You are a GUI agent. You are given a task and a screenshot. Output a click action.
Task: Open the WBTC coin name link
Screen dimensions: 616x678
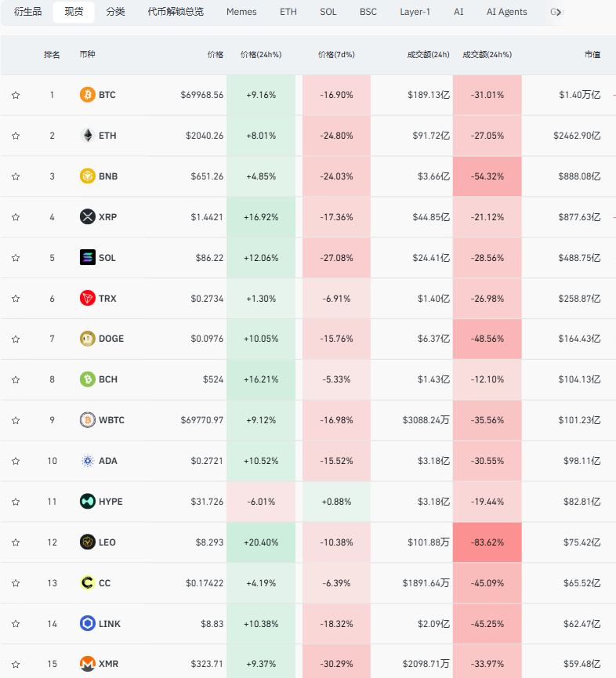[111, 420]
